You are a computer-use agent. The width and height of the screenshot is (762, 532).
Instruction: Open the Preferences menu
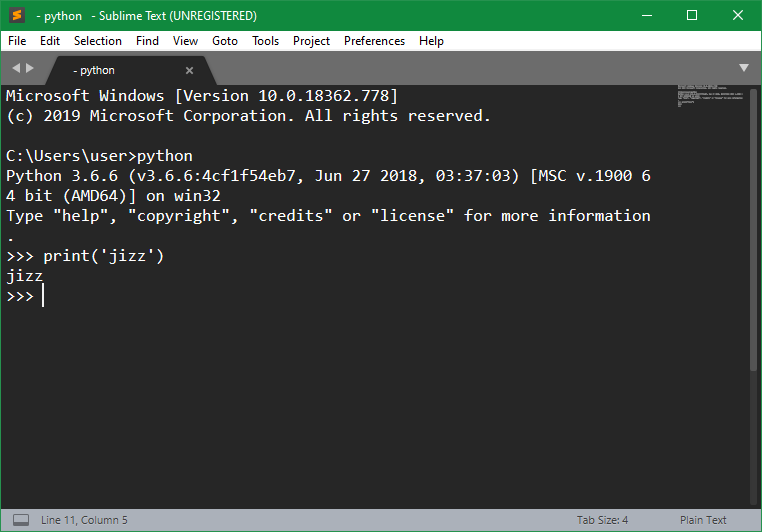[374, 41]
